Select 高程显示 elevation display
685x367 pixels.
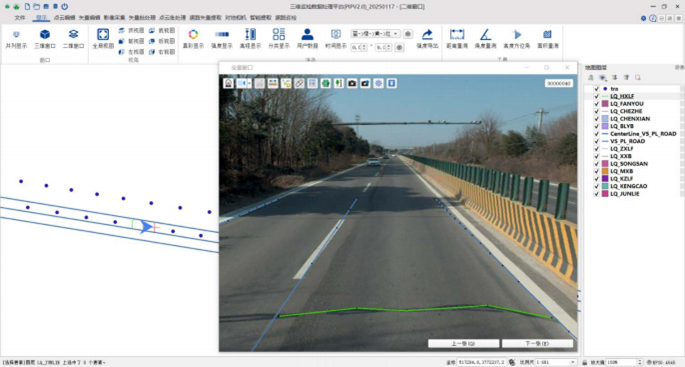pos(250,38)
